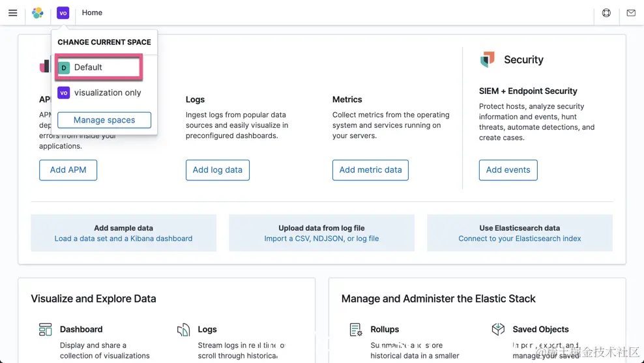This screenshot has width=644, height=363.
Task: Click the Visualize and Explore Data heading
Action: 94,298
